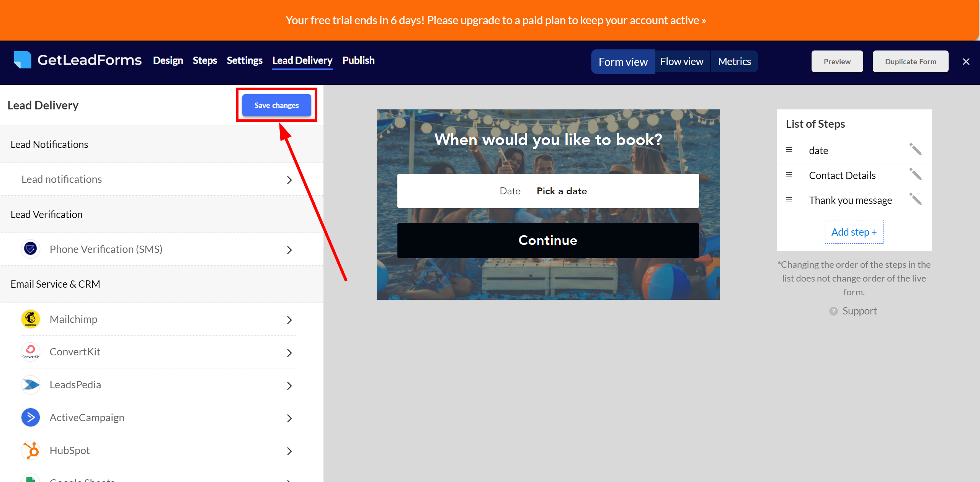The width and height of the screenshot is (980, 482).
Task: Click the GetLeadForms logo icon
Action: click(x=22, y=60)
